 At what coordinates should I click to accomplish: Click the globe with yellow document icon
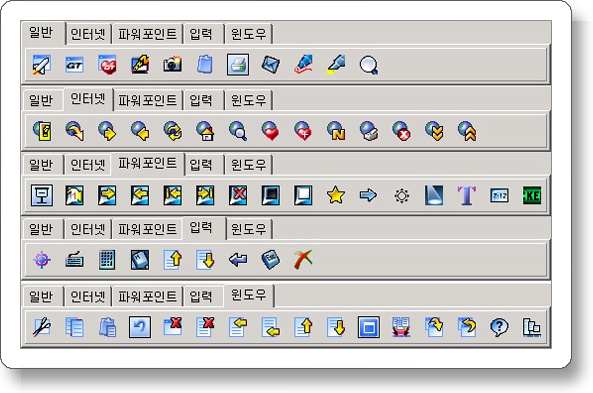[x=42, y=131]
